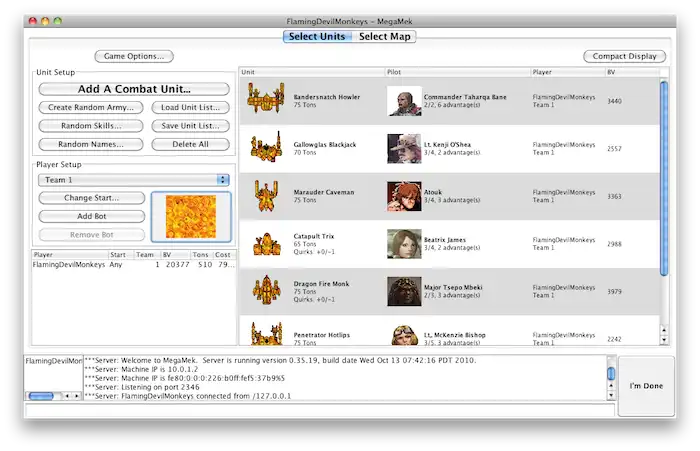
Task: Click Create Random Army button
Action: click(x=91, y=107)
